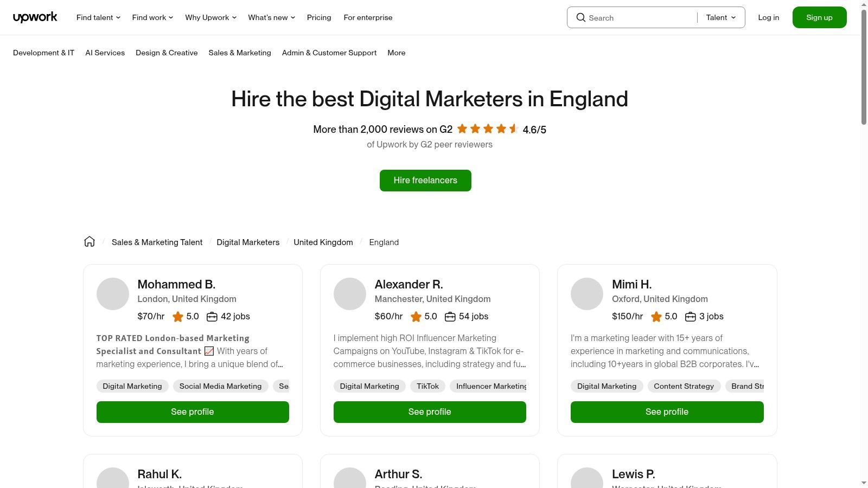Click the briefcase icon beside 54 jobs
The image size is (868, 488).
(x=450, y=317)
